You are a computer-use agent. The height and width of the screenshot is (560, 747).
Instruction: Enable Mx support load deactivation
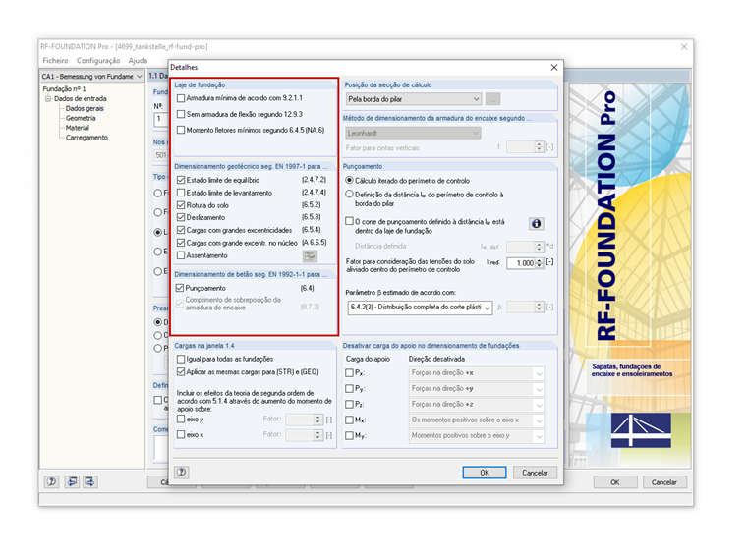(349, 420)
